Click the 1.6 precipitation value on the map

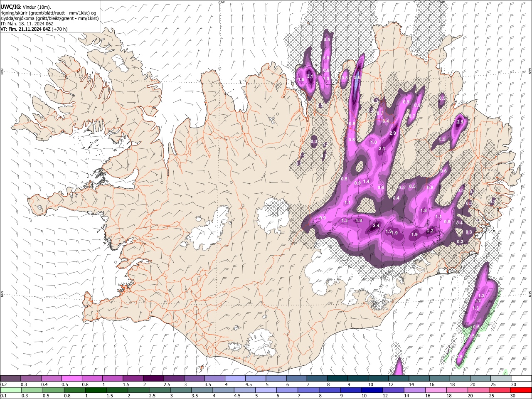(301, 79)
